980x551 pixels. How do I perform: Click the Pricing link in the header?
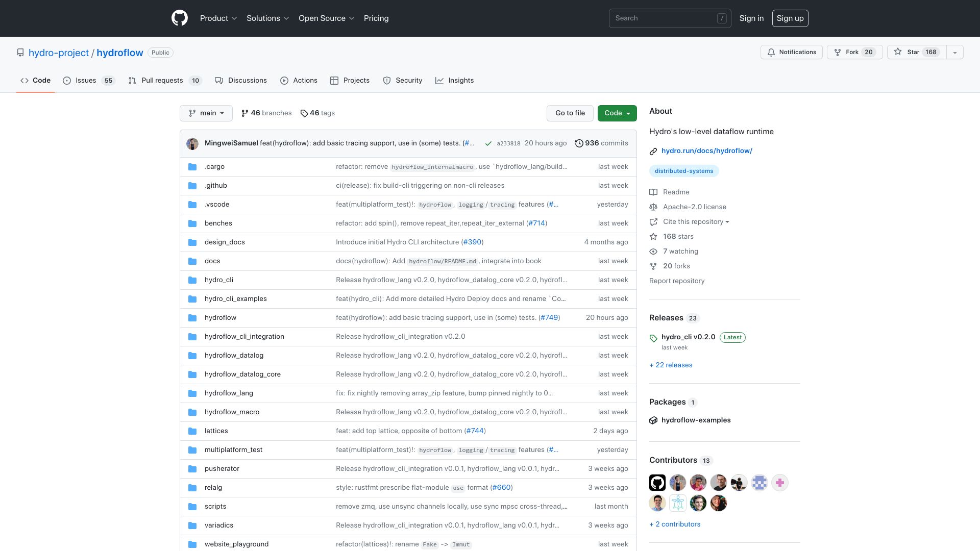click(x=376, y=18)
